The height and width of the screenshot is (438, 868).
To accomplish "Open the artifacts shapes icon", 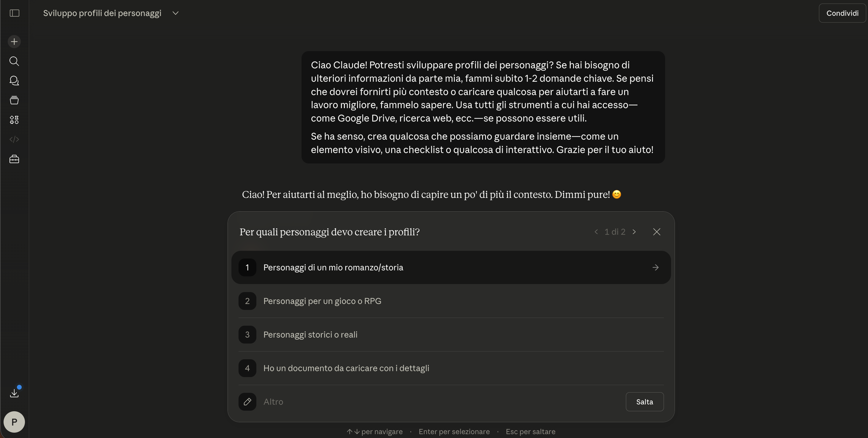I will [x=14, y=120].
